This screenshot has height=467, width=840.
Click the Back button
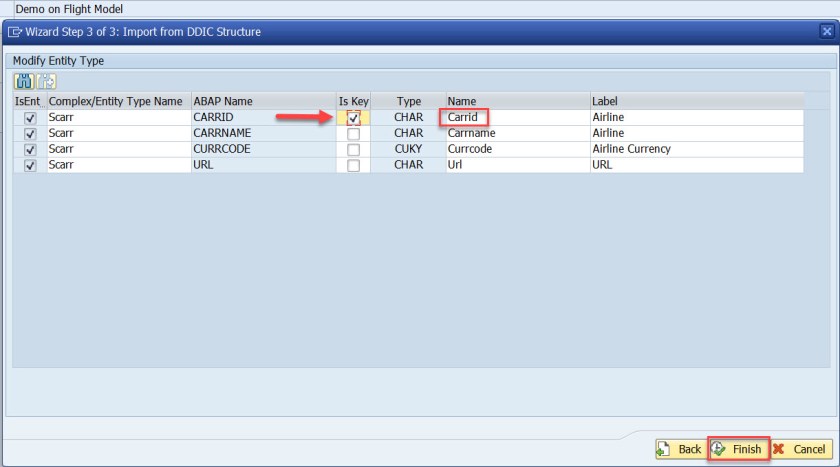tap(680, 449)
